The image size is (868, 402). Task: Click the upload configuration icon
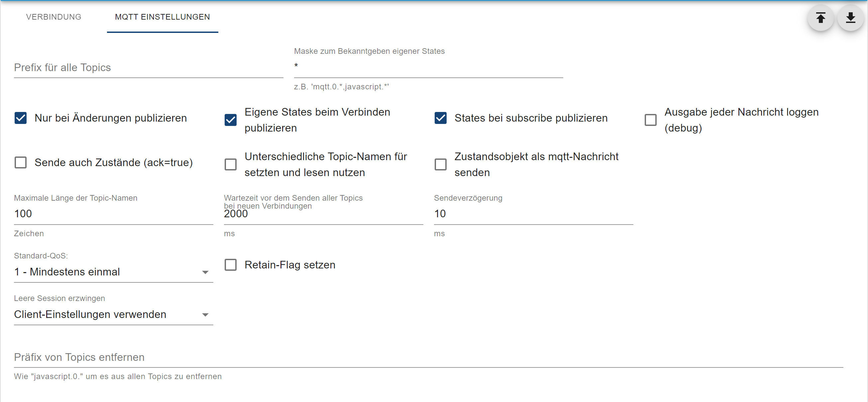click(x=820, y=18)
